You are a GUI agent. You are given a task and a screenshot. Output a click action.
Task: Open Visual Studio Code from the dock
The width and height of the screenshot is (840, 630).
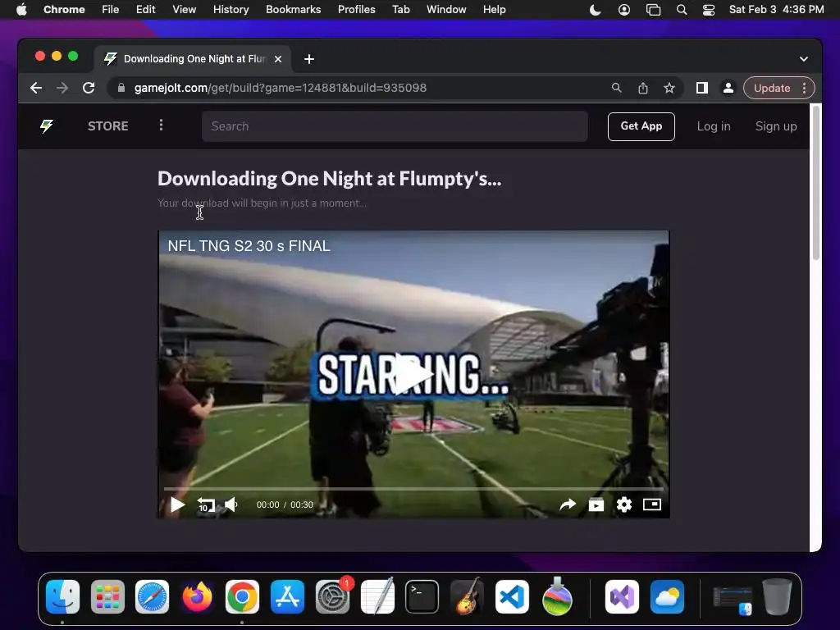[512, 597]
